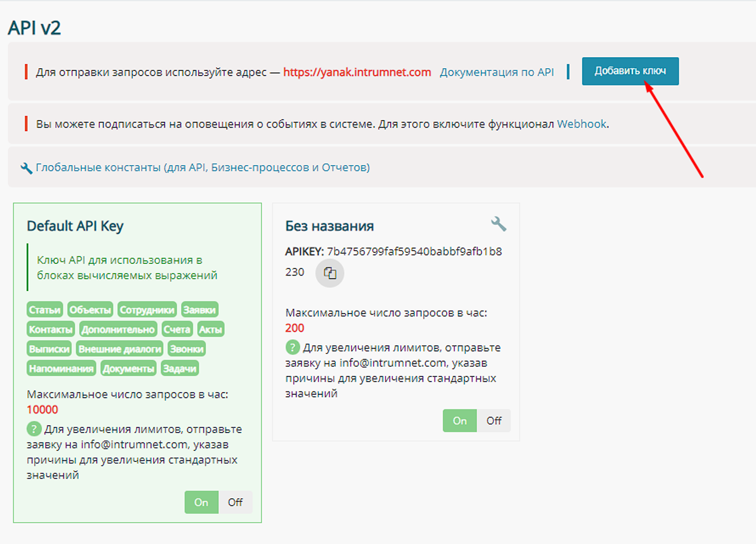The height and width of the screenshot is (544, 756).
Task: Switch the Без названия key to Off
Action: click(493, 421)
